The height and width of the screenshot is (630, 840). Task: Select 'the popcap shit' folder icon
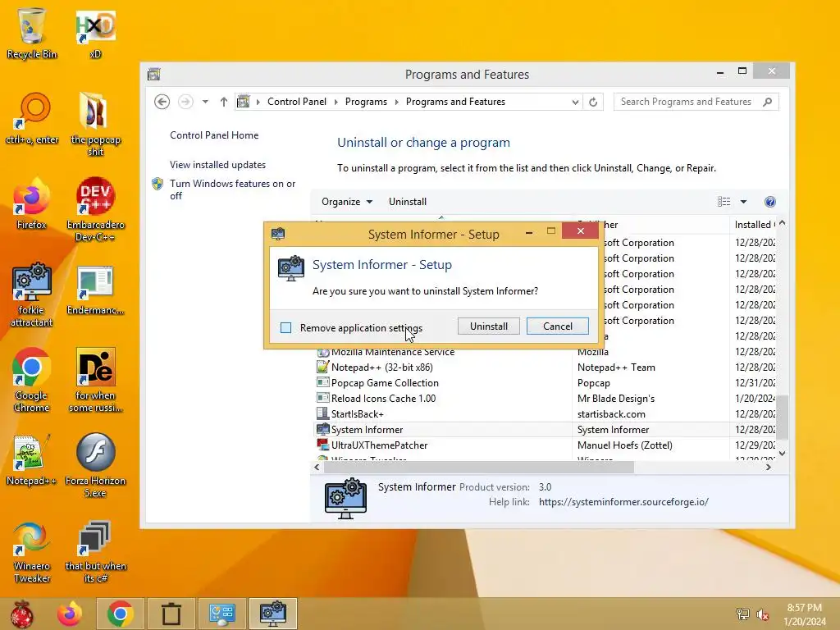95,125
